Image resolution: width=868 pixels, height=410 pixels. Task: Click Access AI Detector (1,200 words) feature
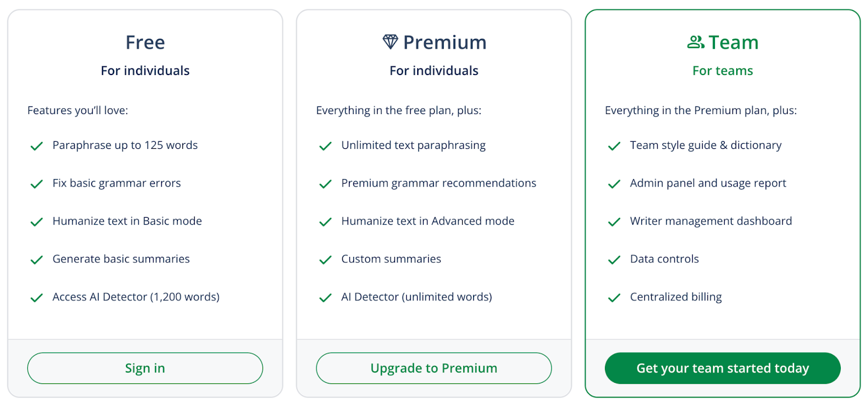[136, 297]
